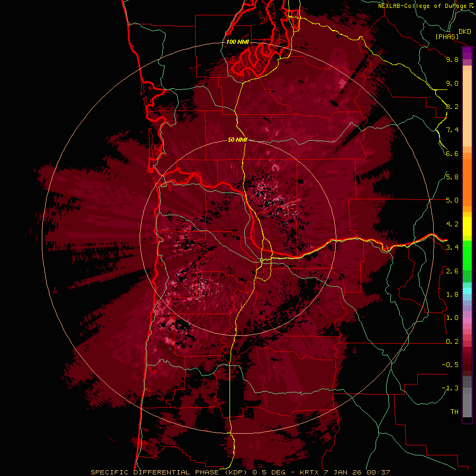Select the 1.0 legend value

pyautogui.click(x=452, y=318)
